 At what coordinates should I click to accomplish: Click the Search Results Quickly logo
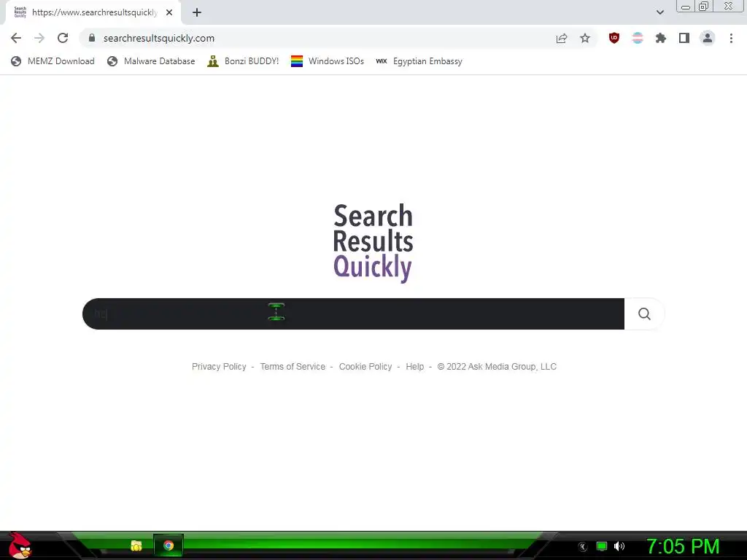point(373,243)
